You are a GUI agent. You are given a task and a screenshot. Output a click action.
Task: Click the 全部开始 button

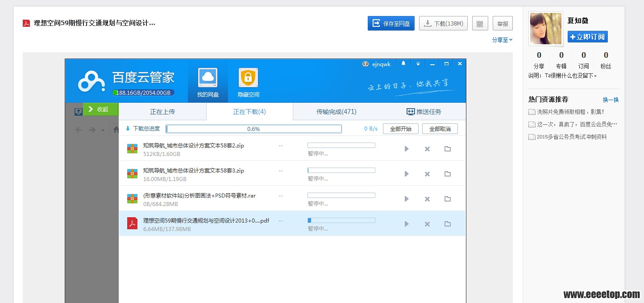(400, 129)
